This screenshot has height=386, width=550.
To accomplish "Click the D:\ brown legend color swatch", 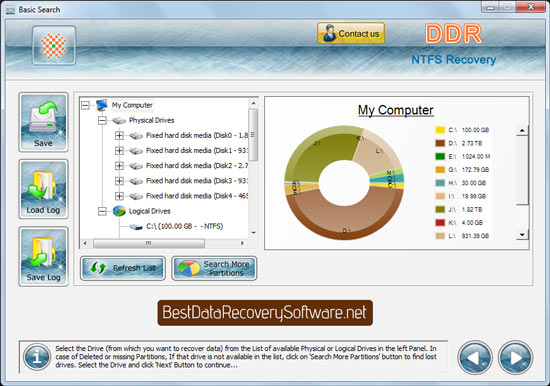I will pyautogui.click(x=440, y=143).
